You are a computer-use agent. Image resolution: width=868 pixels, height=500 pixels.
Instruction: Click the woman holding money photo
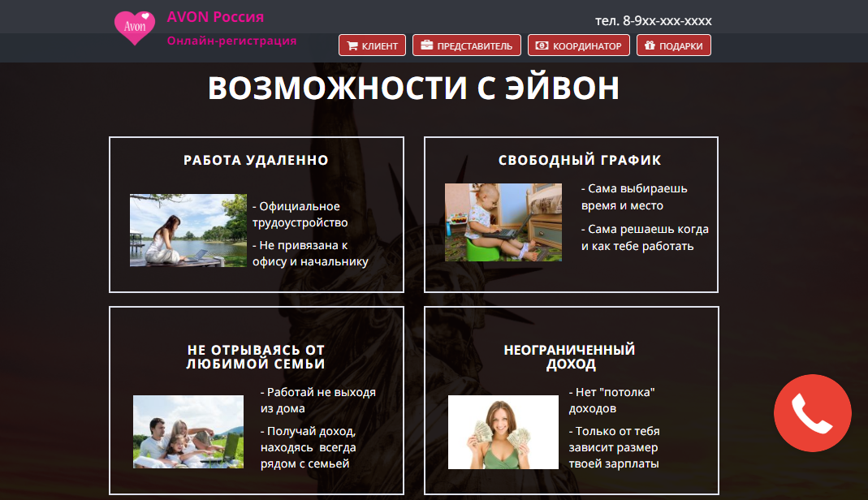(x=503, y=433)
